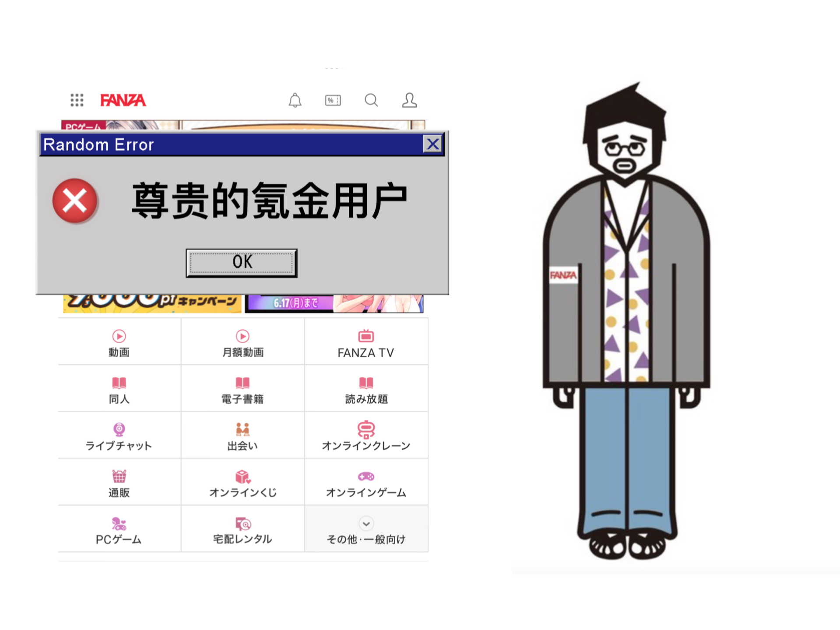Click the PCゲーム character icon
This screenshot has height=630, width=840.
pyautogui.click(x=119, y=524)
